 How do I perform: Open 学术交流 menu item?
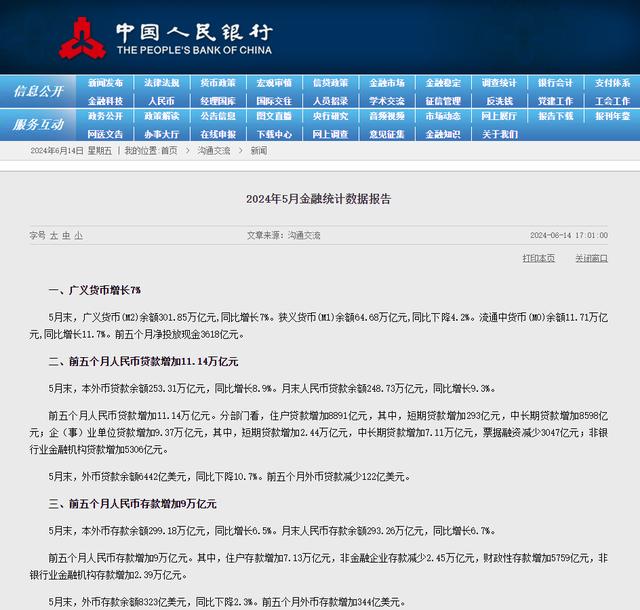387,101
